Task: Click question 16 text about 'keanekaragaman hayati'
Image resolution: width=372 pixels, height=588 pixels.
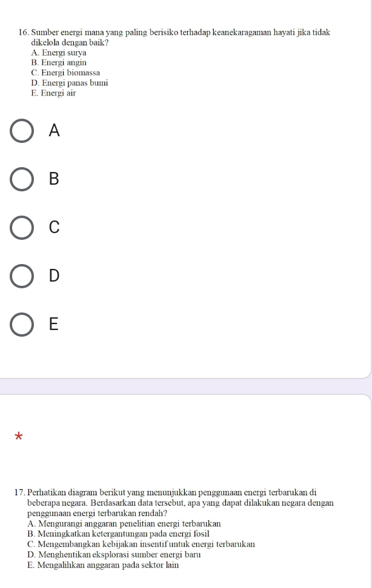Action: [x=174, y=37]
